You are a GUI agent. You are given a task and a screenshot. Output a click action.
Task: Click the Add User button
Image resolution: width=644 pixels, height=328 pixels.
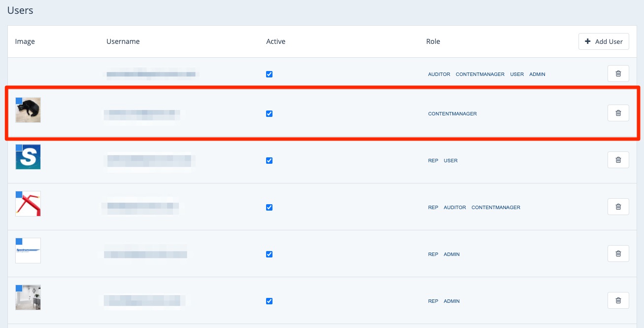(x=604, y=41)
